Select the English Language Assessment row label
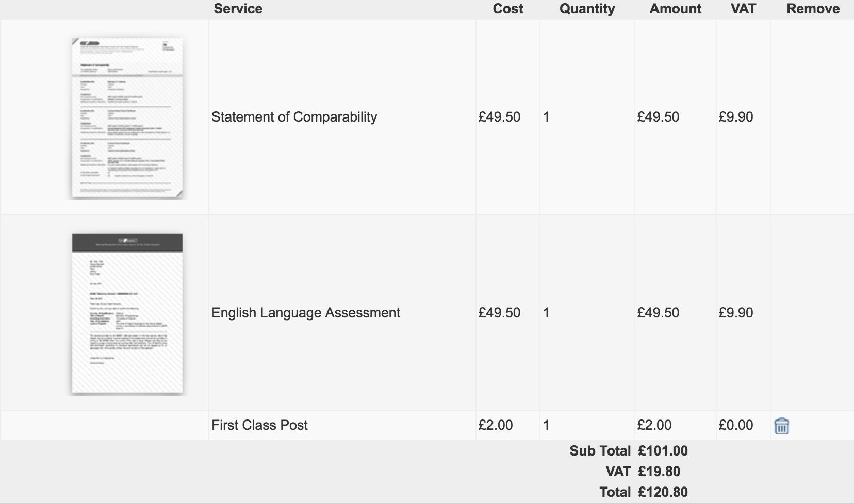The image size is (854, 504). 306,313
